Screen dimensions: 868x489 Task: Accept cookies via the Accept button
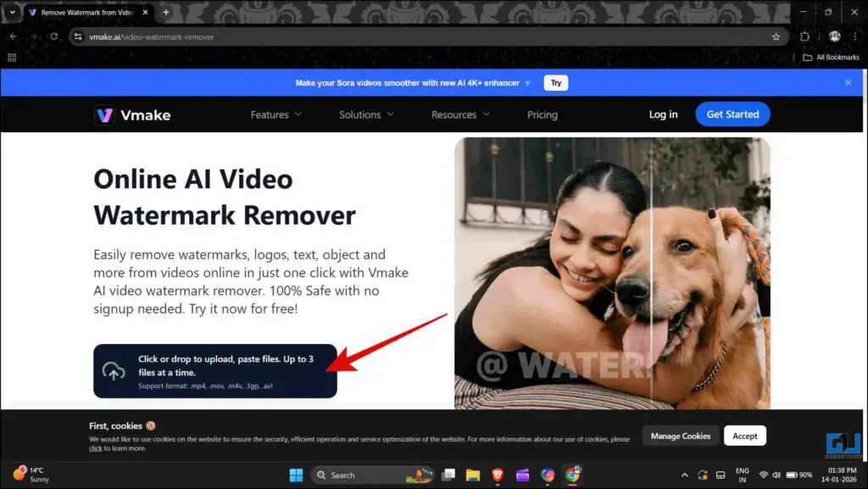pyautogui.click(x=744, y=435)
